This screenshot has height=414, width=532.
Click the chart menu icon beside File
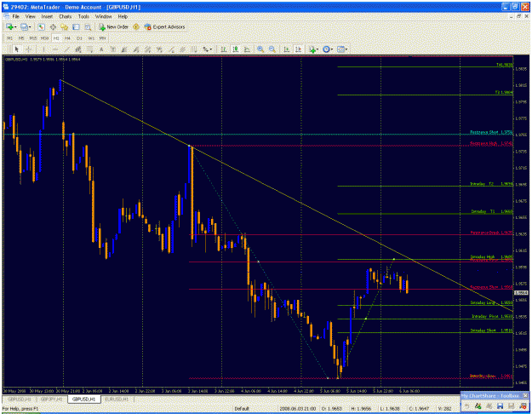(6, 16)
